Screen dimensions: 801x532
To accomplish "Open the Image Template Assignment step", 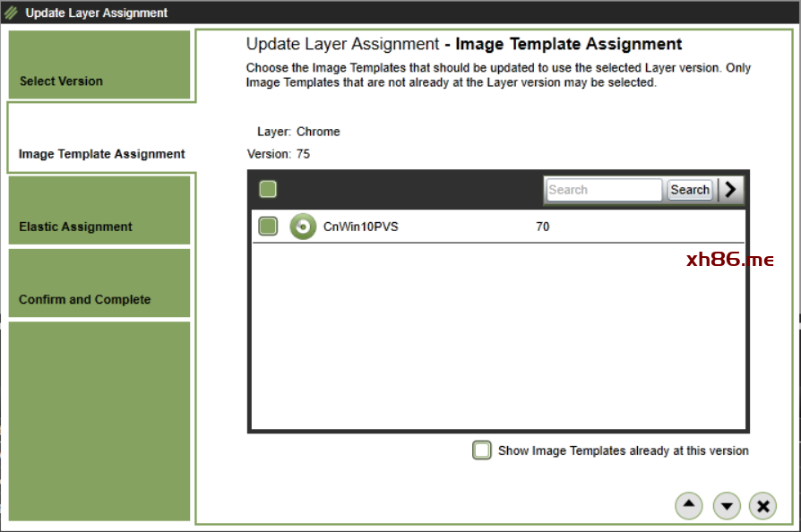I will [101, 139].
